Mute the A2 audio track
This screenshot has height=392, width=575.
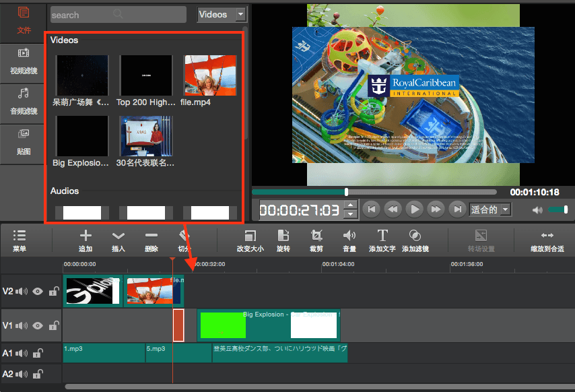click(22, 374)
